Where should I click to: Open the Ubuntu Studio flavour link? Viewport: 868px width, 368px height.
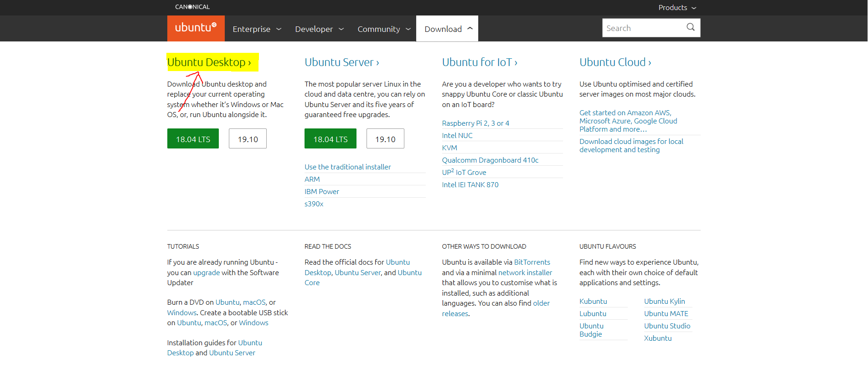(x=667, y=326)
